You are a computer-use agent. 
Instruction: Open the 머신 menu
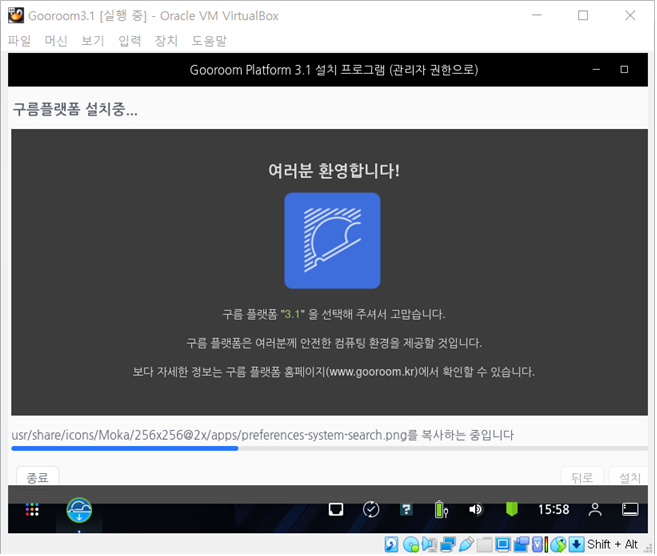click(x=56, y=41)
